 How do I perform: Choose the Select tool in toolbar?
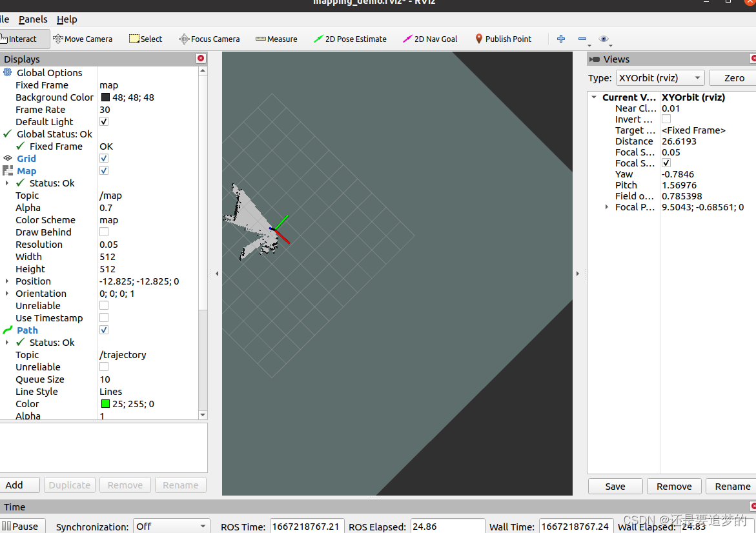(x=145, y=39)
